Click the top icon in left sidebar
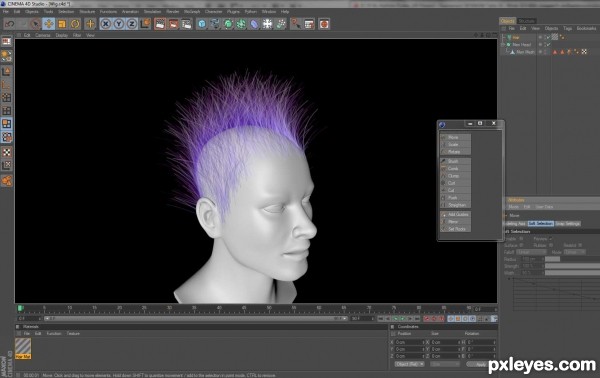This screenshot has height=378, width=600. click(x=7, y=42)
